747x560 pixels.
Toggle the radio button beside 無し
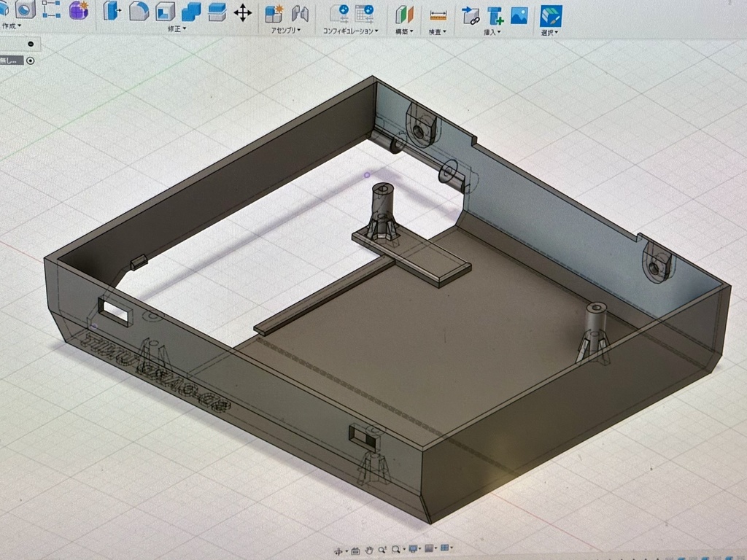pyautogui.click(x=31, y=61)
